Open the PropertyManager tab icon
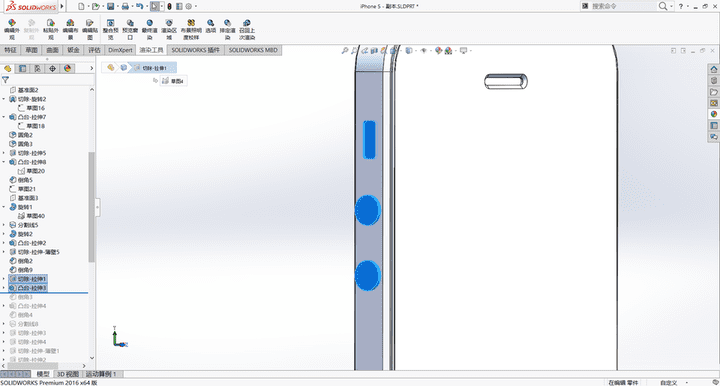 (x=22, y=68)
